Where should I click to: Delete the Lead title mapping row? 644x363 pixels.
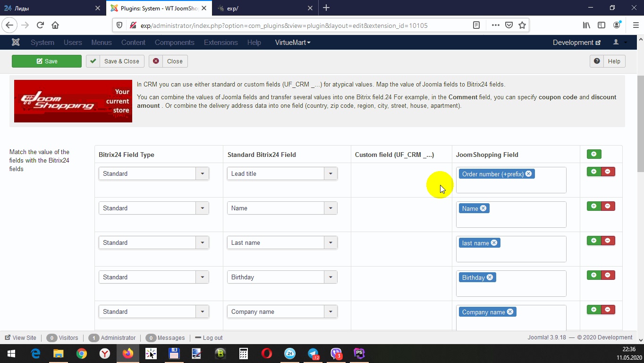[x=608, y=172]
